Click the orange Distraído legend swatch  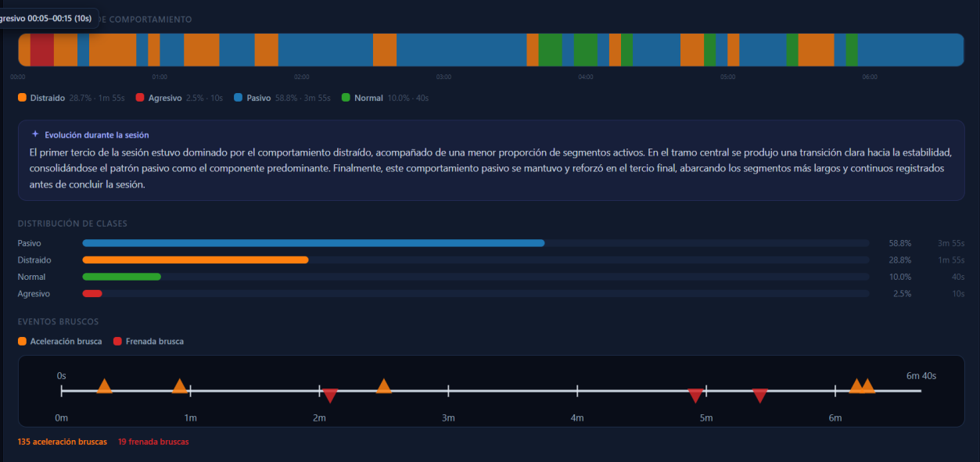[22, 98]
